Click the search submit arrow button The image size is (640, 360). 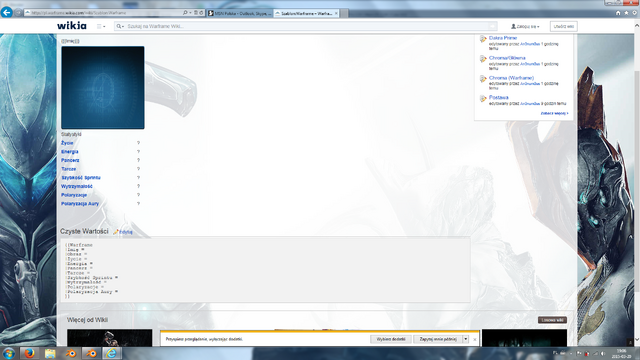point(492,26)
